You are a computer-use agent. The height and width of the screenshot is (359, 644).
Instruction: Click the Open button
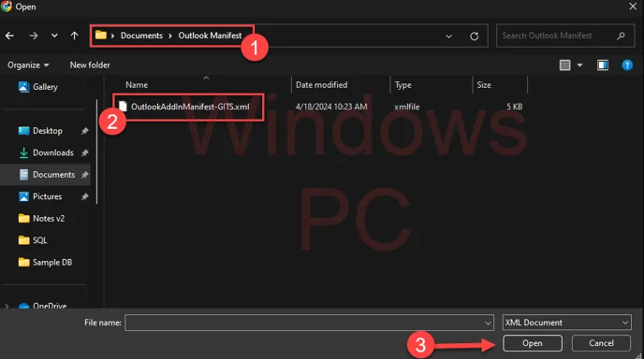pyautogui.click(x=533, y=343)
